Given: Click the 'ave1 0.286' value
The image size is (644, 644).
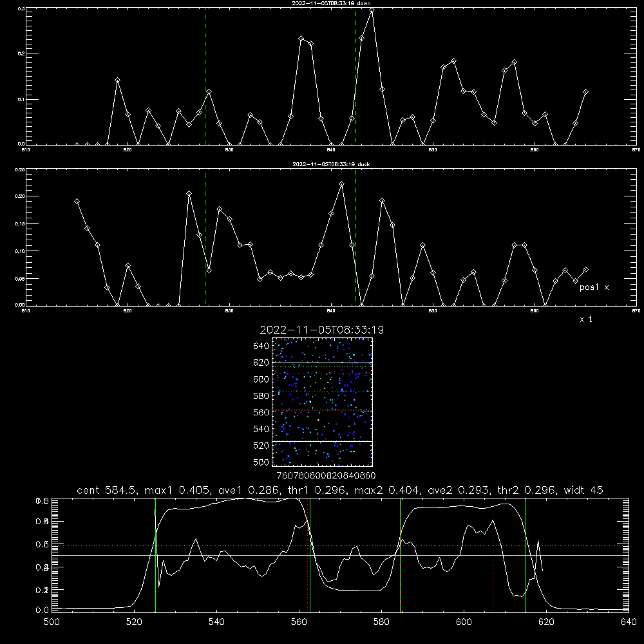Looking at the screenshot, I should tap(249, 490).
